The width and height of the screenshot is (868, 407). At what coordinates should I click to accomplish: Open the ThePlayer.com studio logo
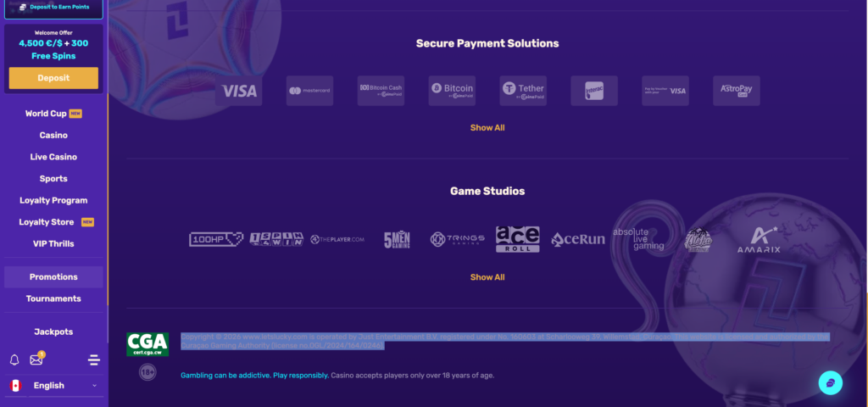[337, 239]
